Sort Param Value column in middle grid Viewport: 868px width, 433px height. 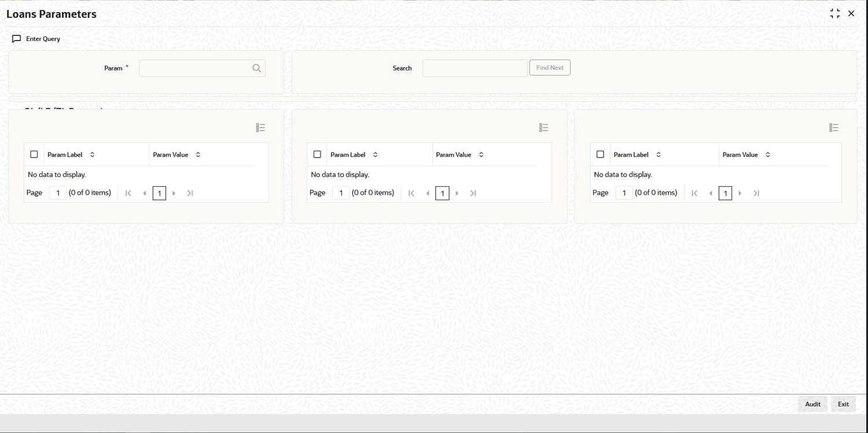(x=481, y=155)
